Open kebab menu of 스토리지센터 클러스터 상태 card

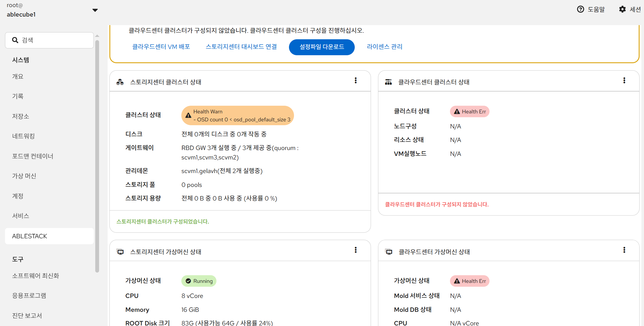click(x=356, y=81)
